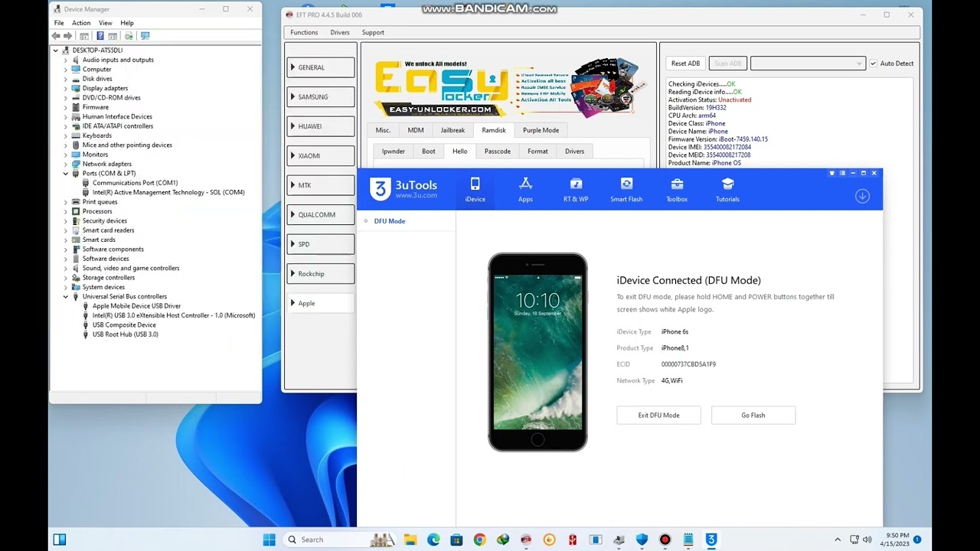Image resolution: width=980 pixels, height=551 pixels.
Task: Open the iDevice section in 3uTools
Action: point(475,190)
